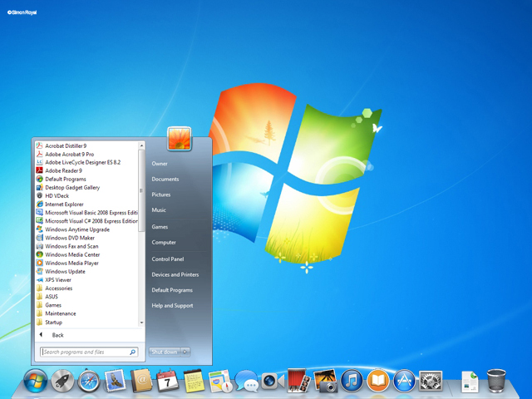The image size is (532, 399).
Task: Open Photo Booth icon in dock
Action: pos(299,381)
